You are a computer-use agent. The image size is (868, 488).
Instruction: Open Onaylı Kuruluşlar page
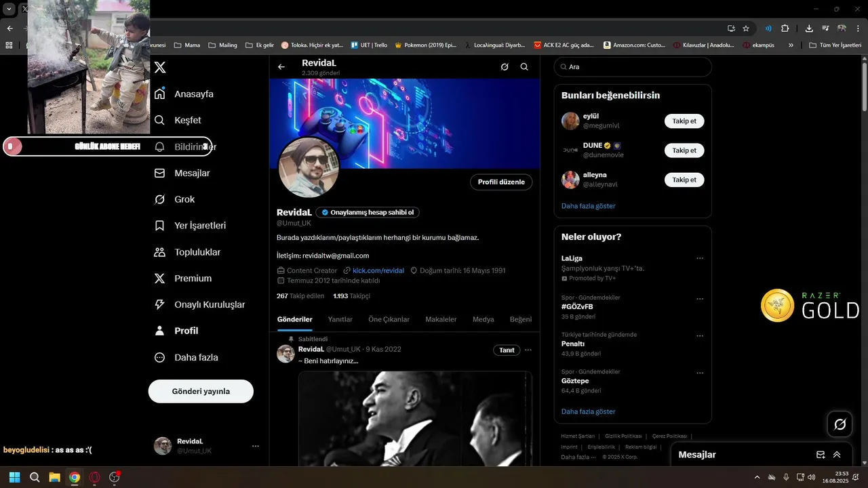[199, 305]
